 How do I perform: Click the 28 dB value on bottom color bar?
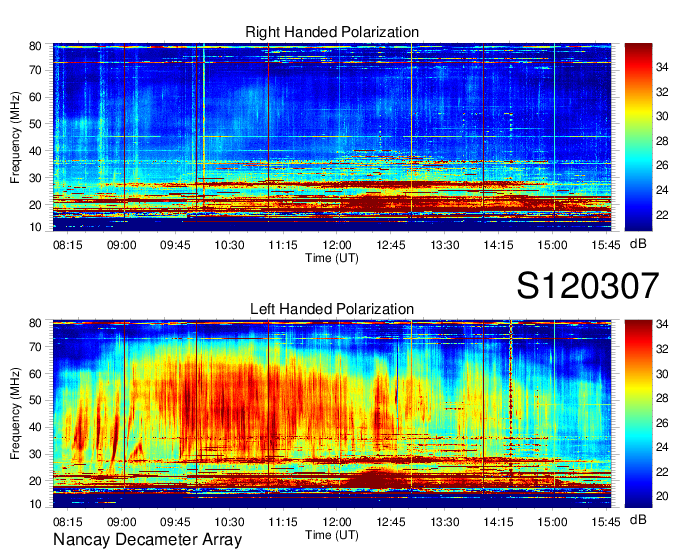tap(662, 398)
